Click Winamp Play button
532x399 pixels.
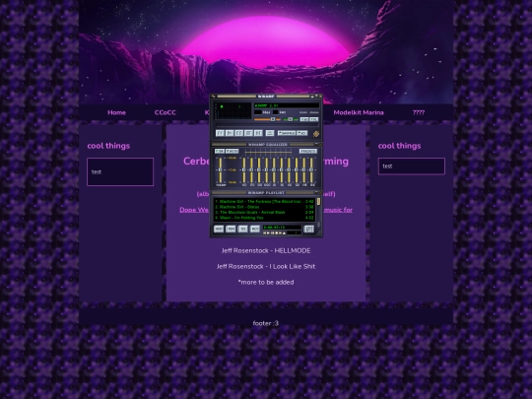tap(230, 133)
